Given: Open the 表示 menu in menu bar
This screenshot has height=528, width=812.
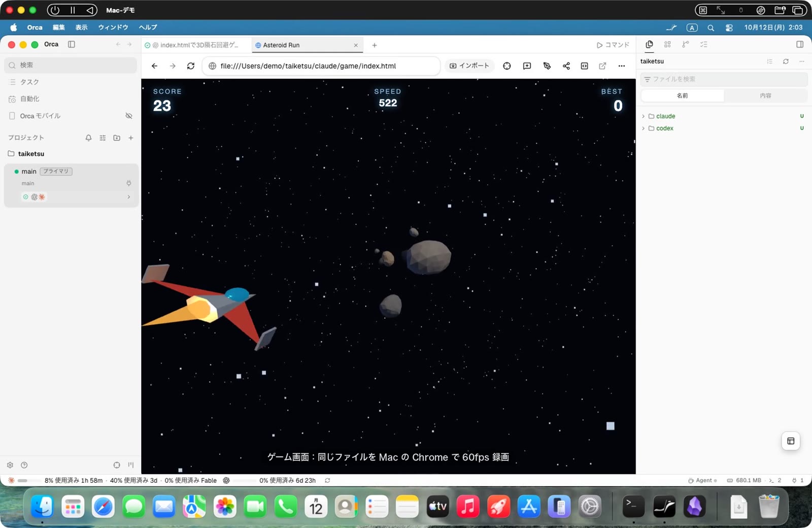Looking at the screenshot, I should pyautogui.click(x=81, y=27).
